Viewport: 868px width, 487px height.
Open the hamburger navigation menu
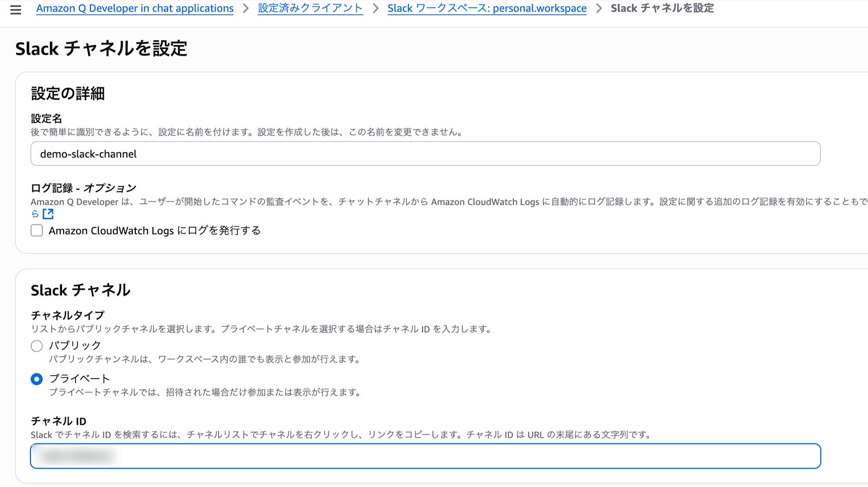16,10
